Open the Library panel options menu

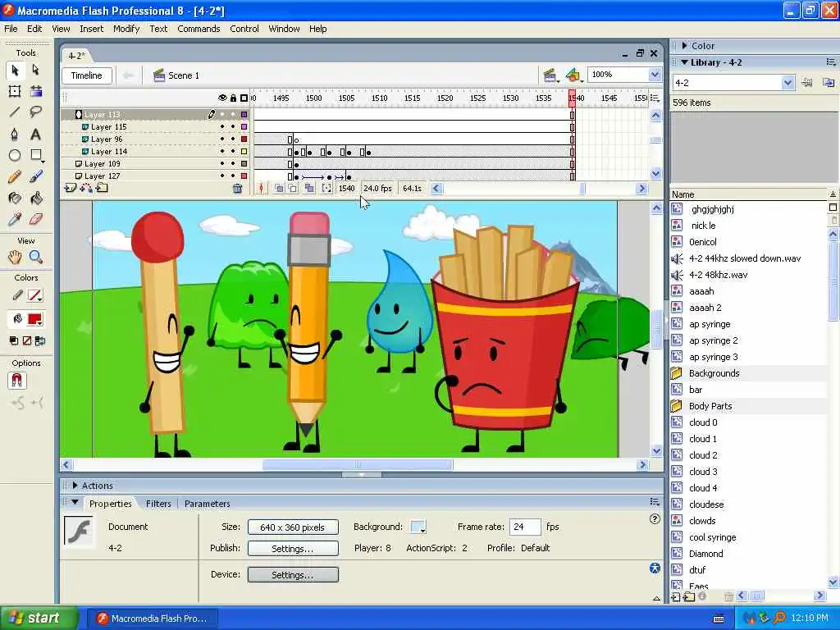pyautogui.click(x=831, y=62)
